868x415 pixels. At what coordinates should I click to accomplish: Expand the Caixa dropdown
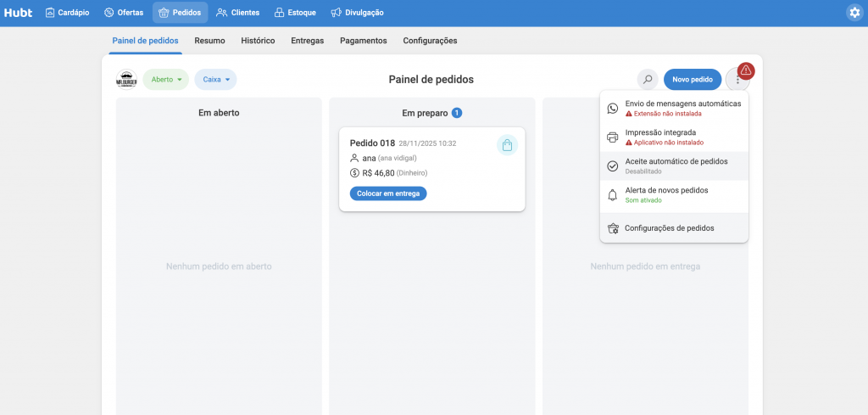click(216, 80)
